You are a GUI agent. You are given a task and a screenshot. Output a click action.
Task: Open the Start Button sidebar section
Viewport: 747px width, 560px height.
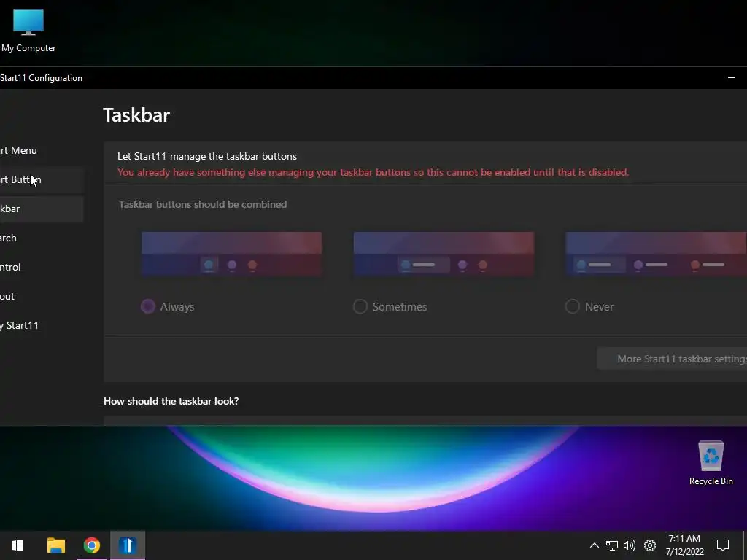click(x=42, y=179)
